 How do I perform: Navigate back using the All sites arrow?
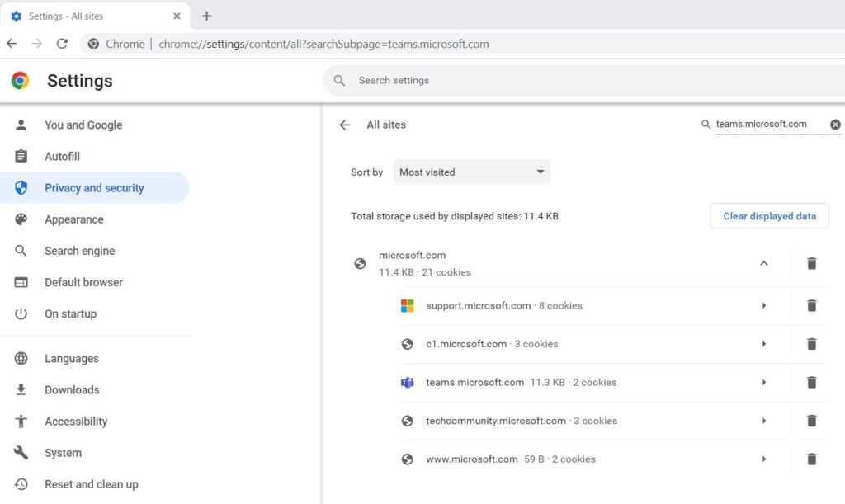coord(345,125)
